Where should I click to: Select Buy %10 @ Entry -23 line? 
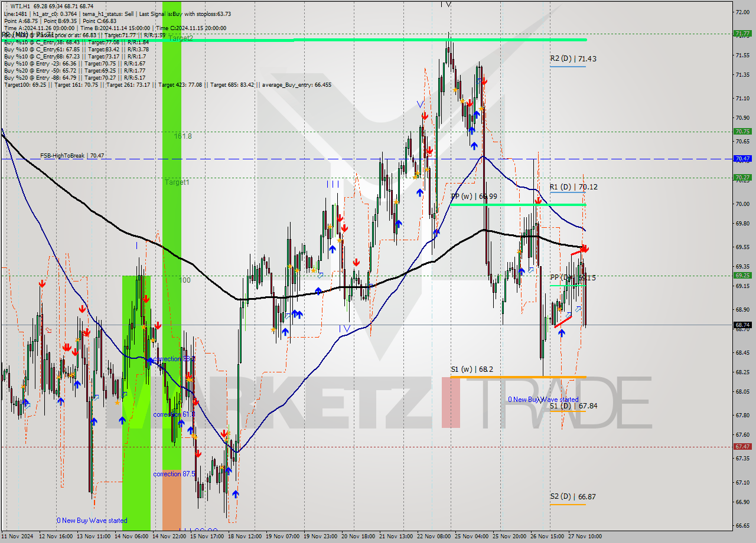pos(74,63)
